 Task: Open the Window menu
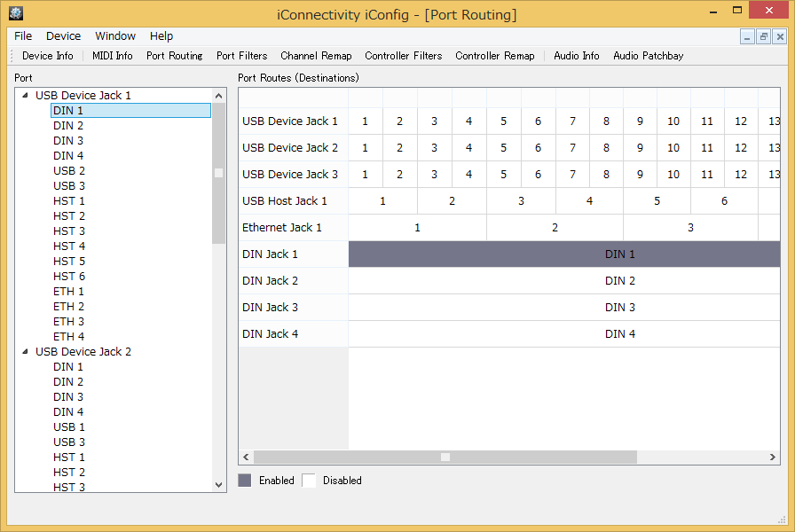click(x=115, y=36)
